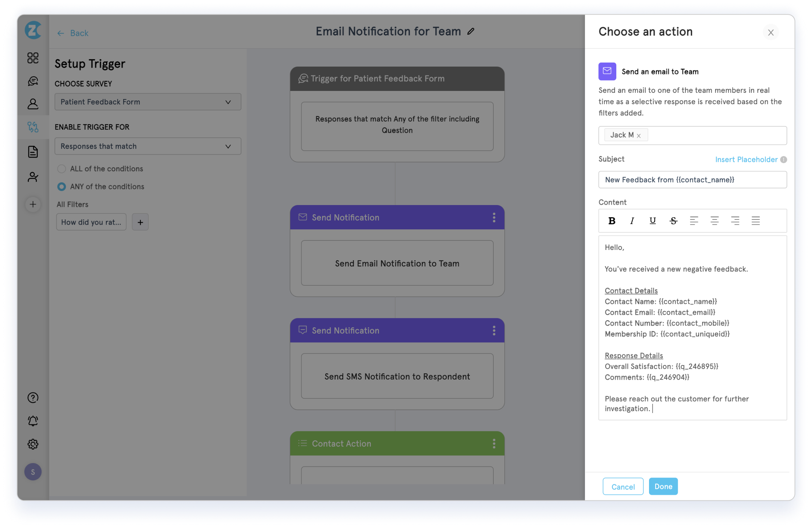Click the Insert Placeholder info icon
Image resolution: width=812 pixels, height=529 pixels.
[x=784, y=160]
